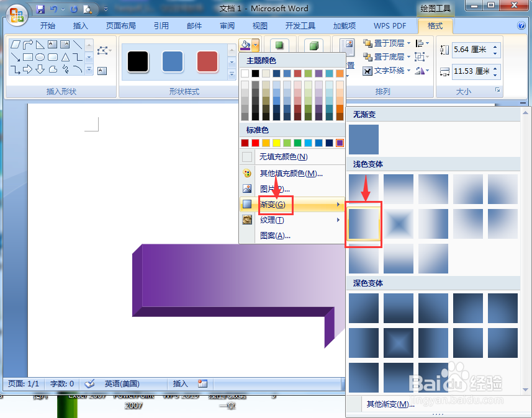
Task: Open the shape fill dropdown arrow
Action: click(256, 45)
